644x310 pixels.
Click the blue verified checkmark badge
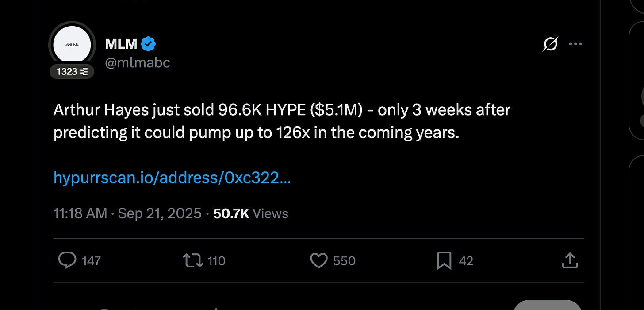coord(149,44)
